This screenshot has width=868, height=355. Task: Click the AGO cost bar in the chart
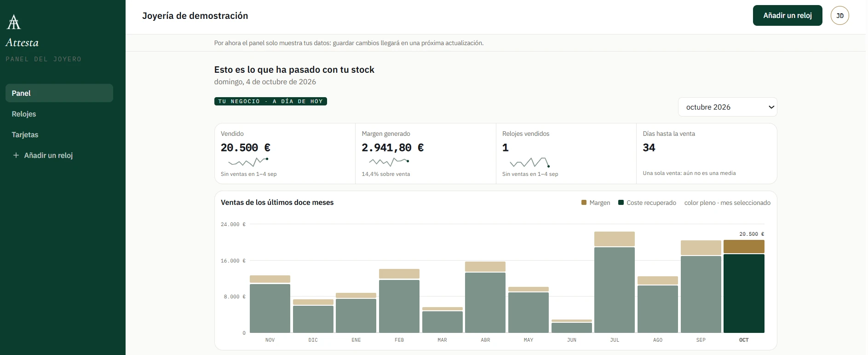(658, 309)
